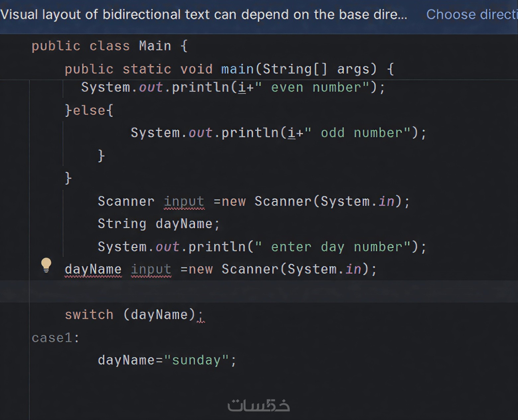
Task: Click underlined 'input' after the Scanner type
Action: (x=184, y=201)
